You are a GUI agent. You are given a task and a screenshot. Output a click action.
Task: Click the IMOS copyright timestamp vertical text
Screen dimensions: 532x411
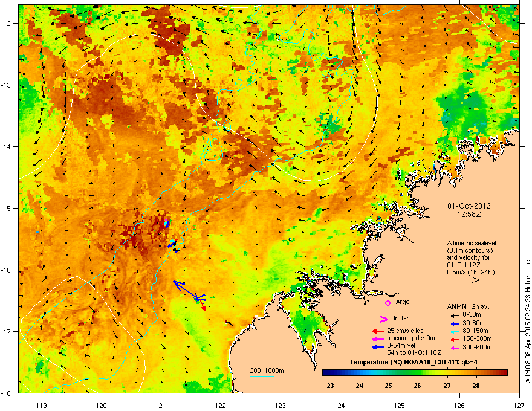pos(528,322)
